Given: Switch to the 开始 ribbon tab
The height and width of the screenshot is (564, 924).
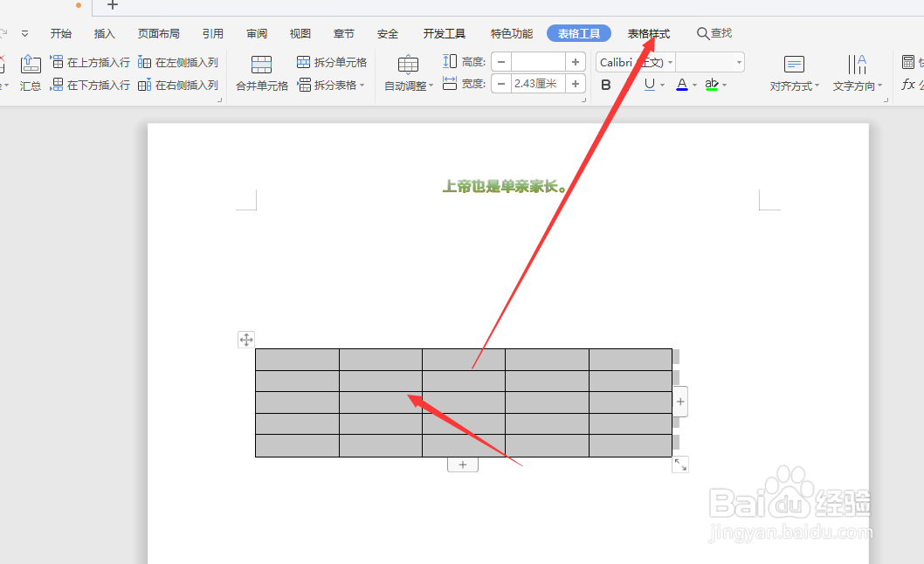Looking at the screenshot, I should point(60,33).
